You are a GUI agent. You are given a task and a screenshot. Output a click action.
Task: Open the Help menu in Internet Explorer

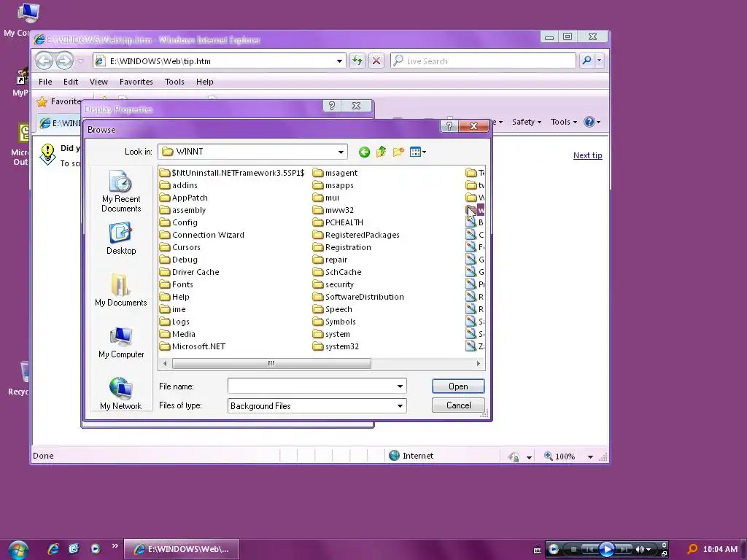[x=205, y=82]
